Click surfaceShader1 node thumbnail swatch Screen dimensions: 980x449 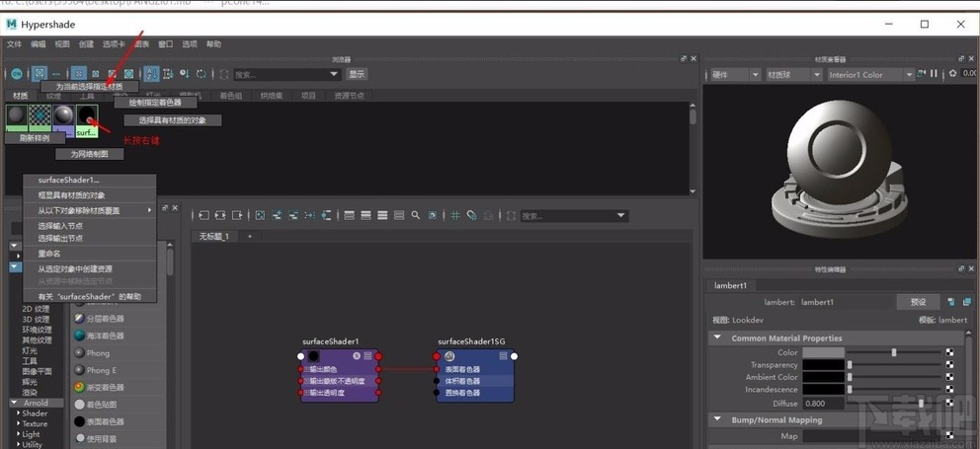click(x=314, y=356)
